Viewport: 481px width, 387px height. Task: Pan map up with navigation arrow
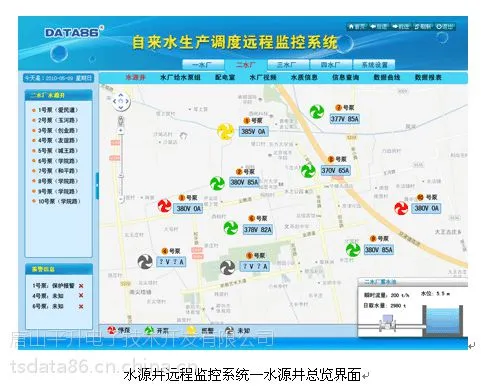[121, 95]
